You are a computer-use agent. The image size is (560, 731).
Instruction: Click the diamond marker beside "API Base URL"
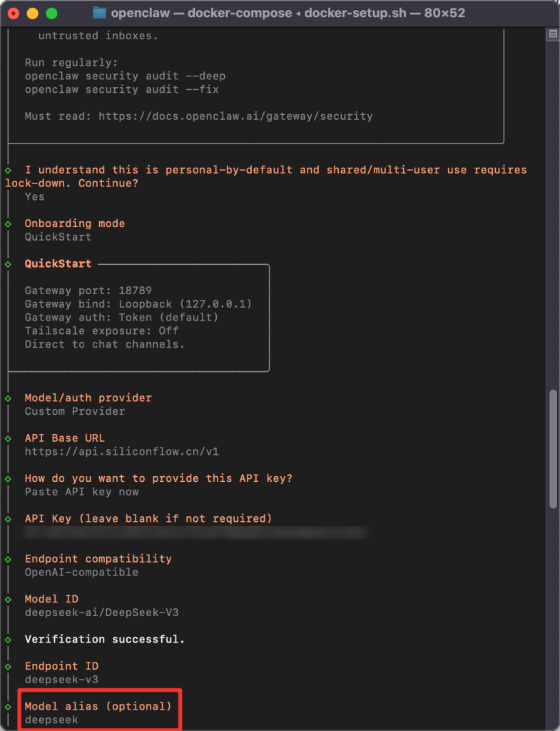(x=9, y=438)
